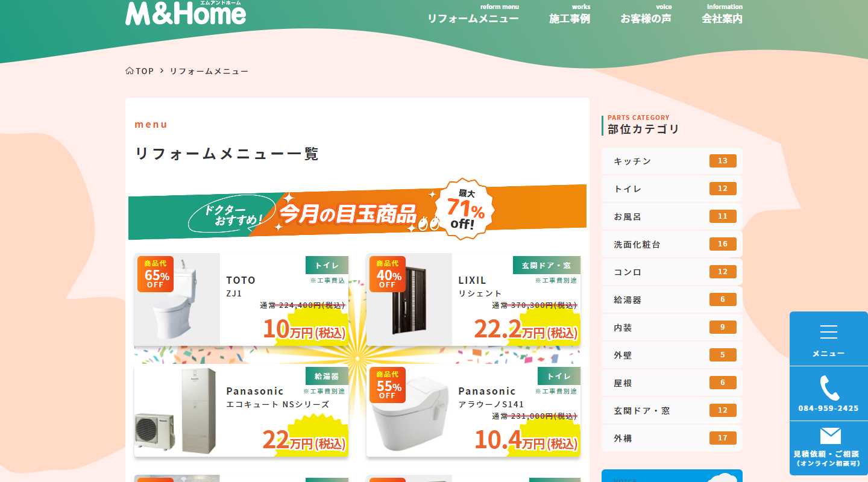Click the 55% OFF badge on Panasonic toilet

pos(388,385)
